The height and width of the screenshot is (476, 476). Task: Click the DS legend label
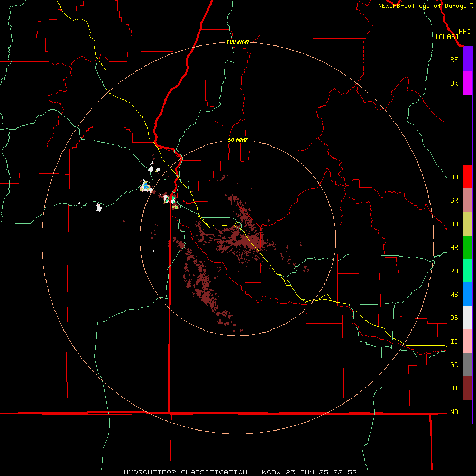point(454,317)
